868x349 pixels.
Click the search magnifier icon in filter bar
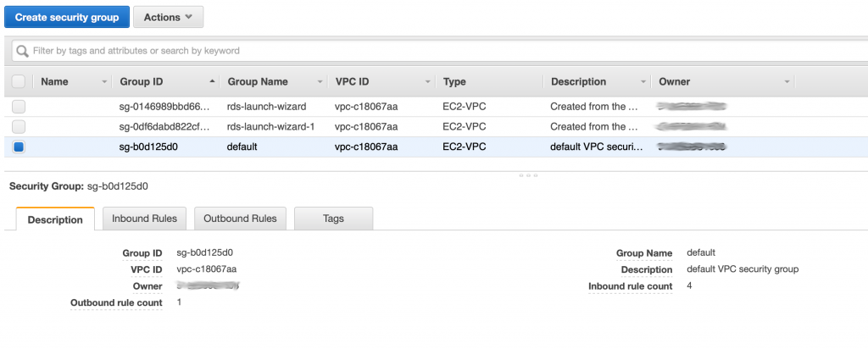(x=22, y=51)
